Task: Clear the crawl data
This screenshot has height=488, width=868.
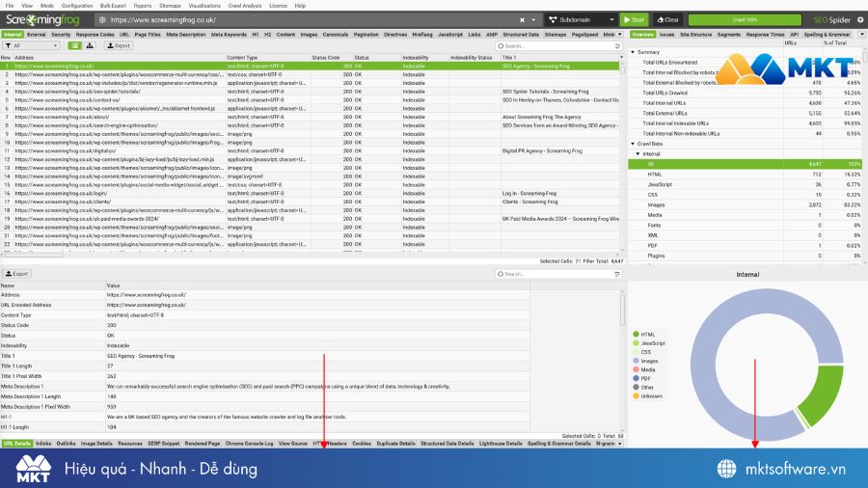Action: point(667,20)
